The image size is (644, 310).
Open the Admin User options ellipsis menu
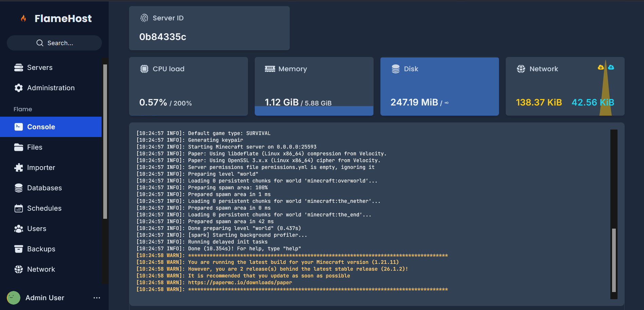coord(97,298)
